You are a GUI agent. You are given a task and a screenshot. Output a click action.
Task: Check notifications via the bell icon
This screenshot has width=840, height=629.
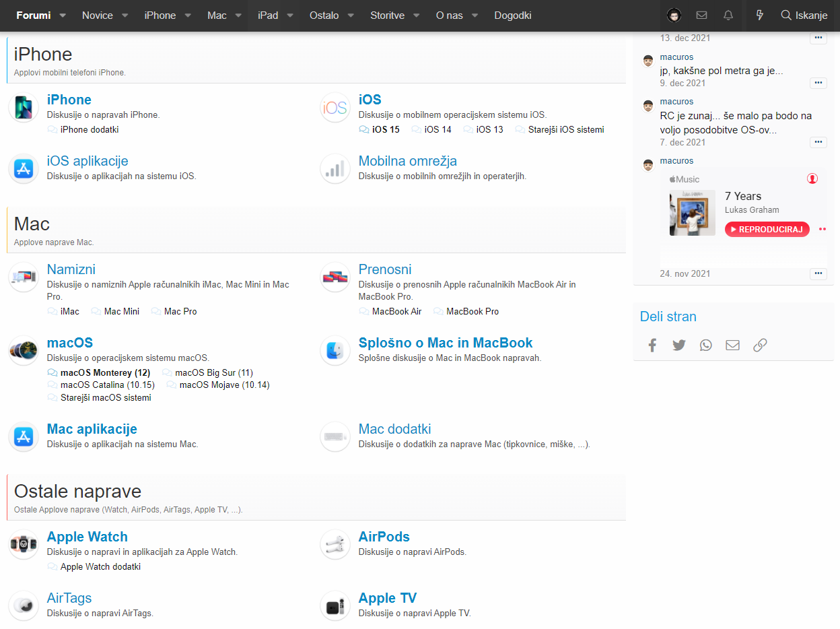[x=728, y=15]
